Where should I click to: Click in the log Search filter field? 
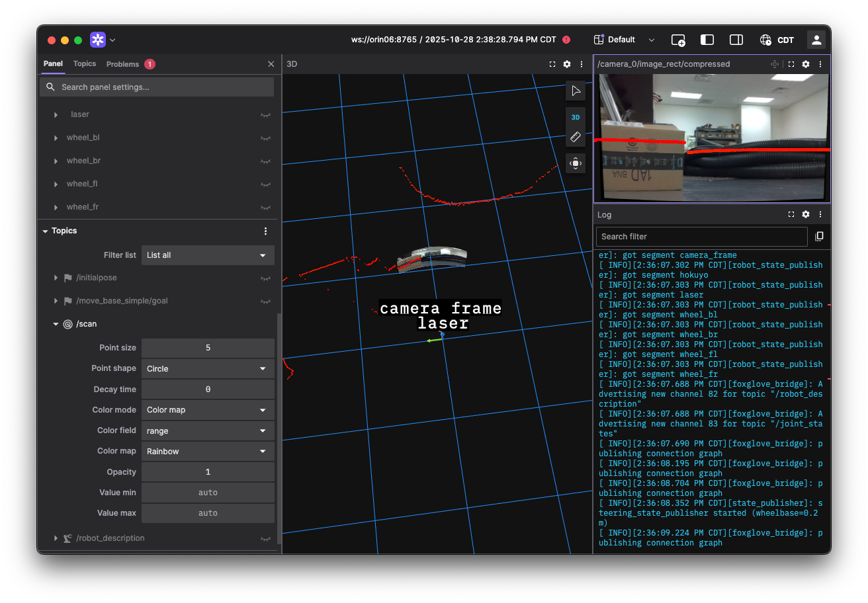701,236
